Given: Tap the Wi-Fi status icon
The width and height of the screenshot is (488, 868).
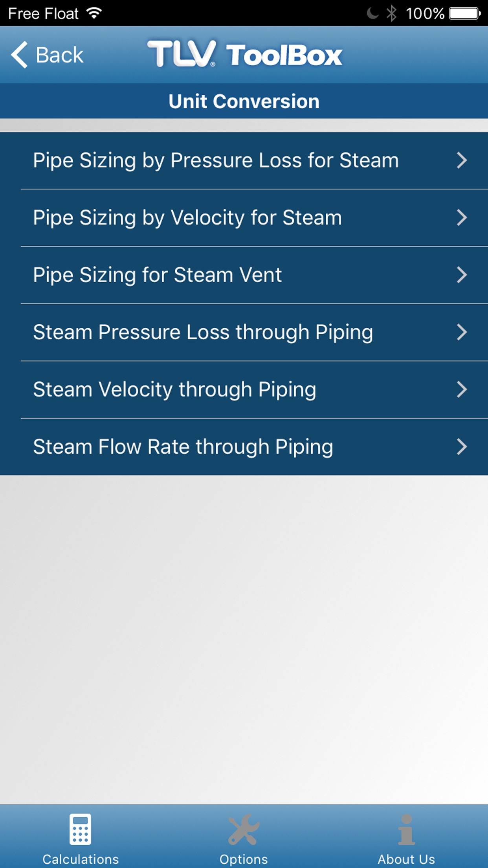Looking at the screenshot, I should pos(94,13).
